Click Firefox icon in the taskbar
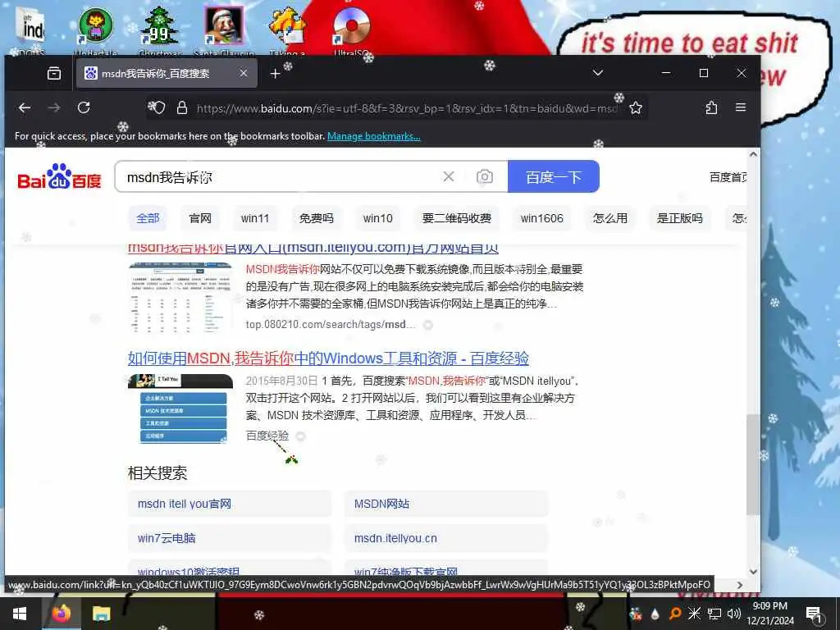Viewport: 840px width, 630px height. point(61,614)
